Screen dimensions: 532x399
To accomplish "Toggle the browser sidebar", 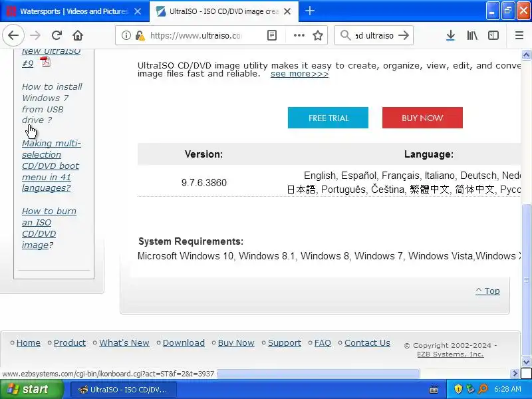I will click(x=493, y=35).
